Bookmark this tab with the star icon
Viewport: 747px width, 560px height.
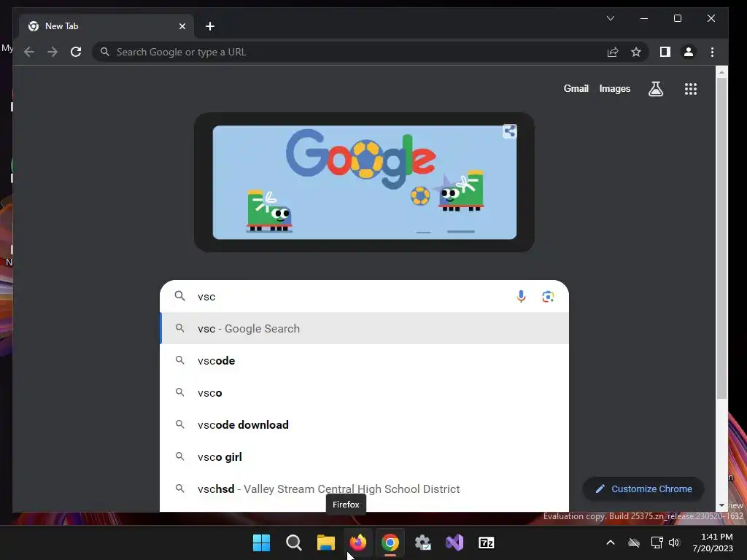[x=636, y=52]
